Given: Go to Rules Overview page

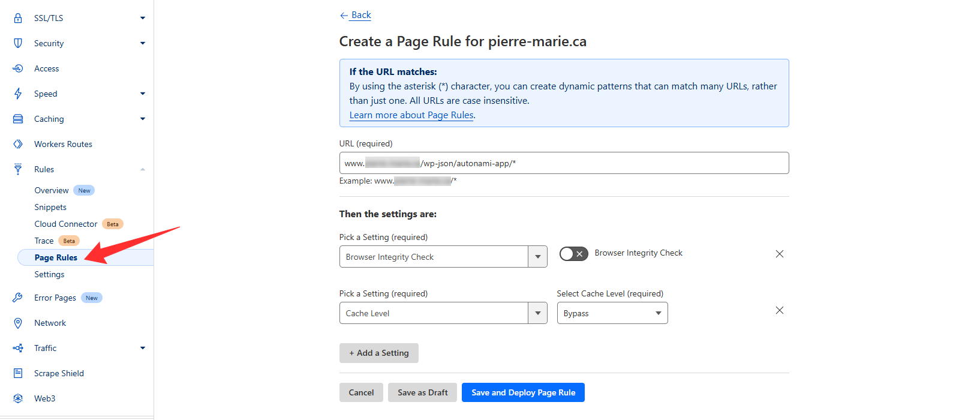Looking at the screenshot, I should pyautogui.click(x=52, y=190).
